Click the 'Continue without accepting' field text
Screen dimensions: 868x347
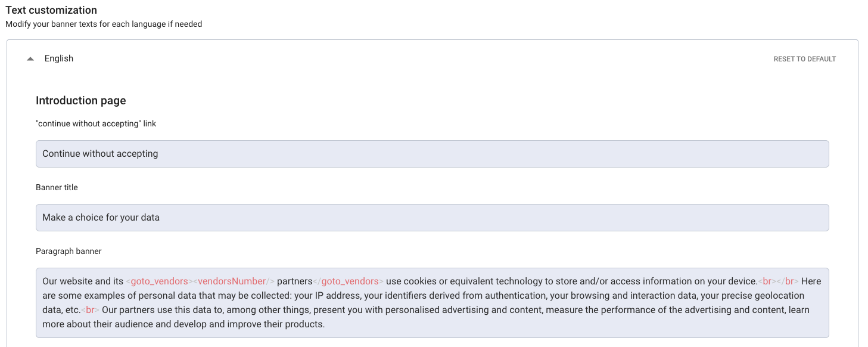tap(99, 153)
